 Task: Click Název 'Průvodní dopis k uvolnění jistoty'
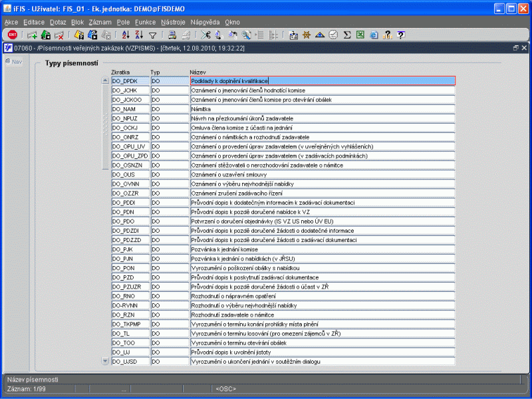click(x=323, y=352)
